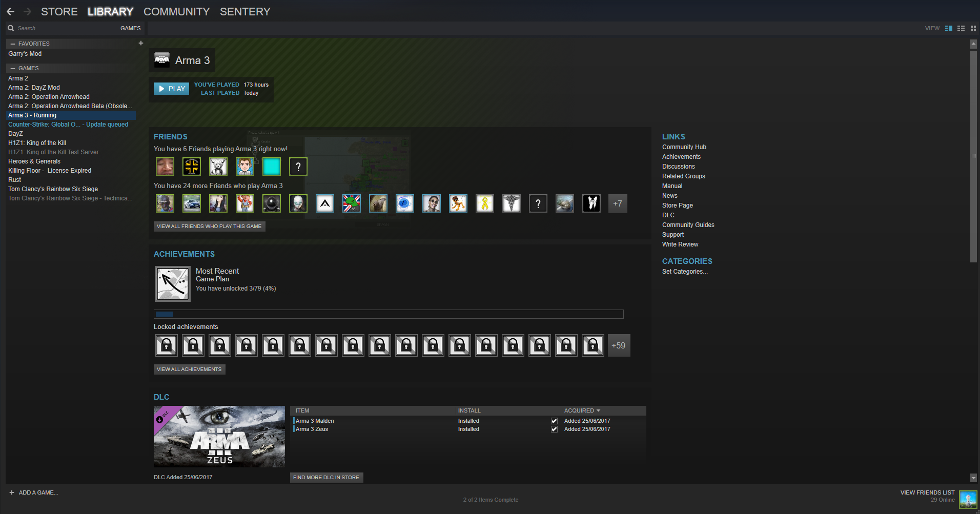This screenshot has height=514, width=980.
Task: Click the View All Achievements button
Action: pos(189,369)
